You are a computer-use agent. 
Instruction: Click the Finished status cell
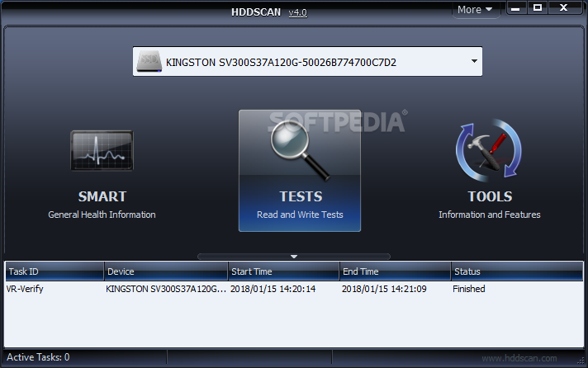469,289
